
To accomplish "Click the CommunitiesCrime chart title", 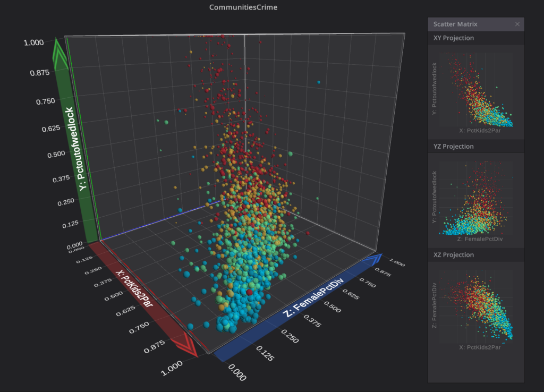I will point(243,7).
